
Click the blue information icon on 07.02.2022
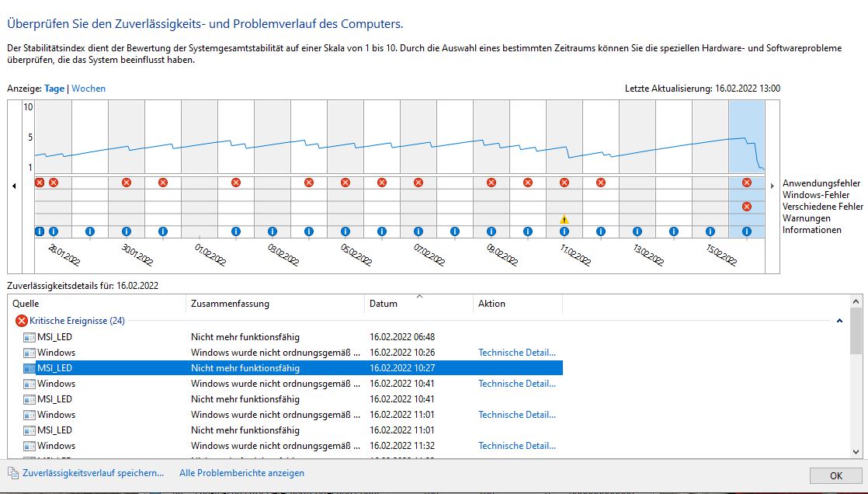click(418, 231)
